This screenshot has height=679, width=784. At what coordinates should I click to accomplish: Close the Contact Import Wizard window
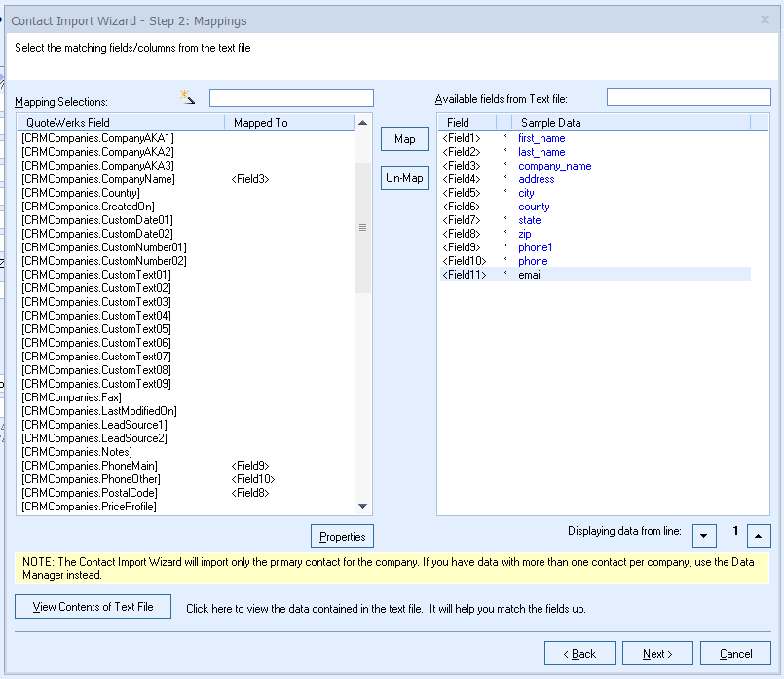coord(765,19)
